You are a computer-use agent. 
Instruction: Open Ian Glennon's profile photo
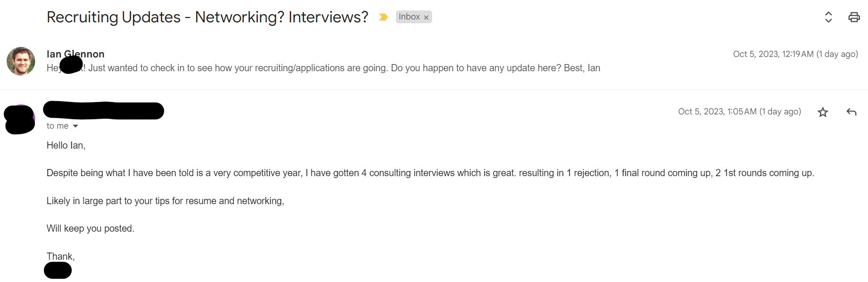pos(21,61)
